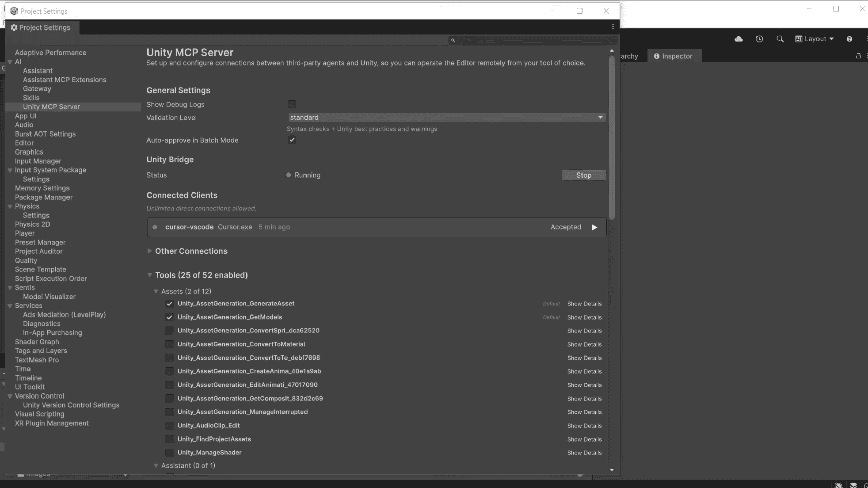This screenshot has height=488, width=868.
Task: Collapse the Assets (2 of 12) group
Action: [156, 291]
